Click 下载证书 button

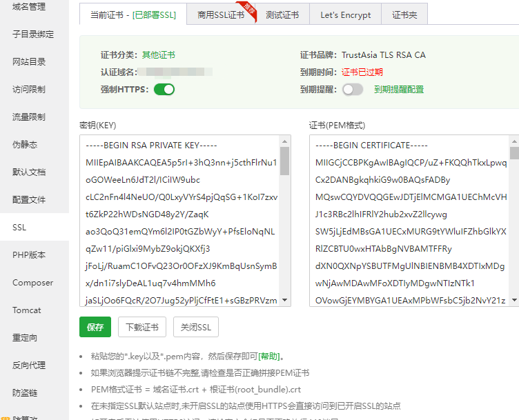142,327
